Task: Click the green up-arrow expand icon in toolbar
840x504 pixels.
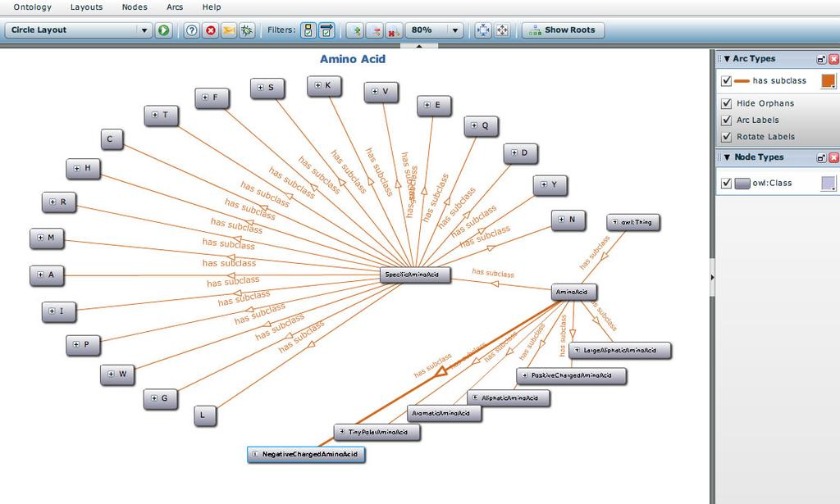Action: pyautogui.click(x=355, y=30)
